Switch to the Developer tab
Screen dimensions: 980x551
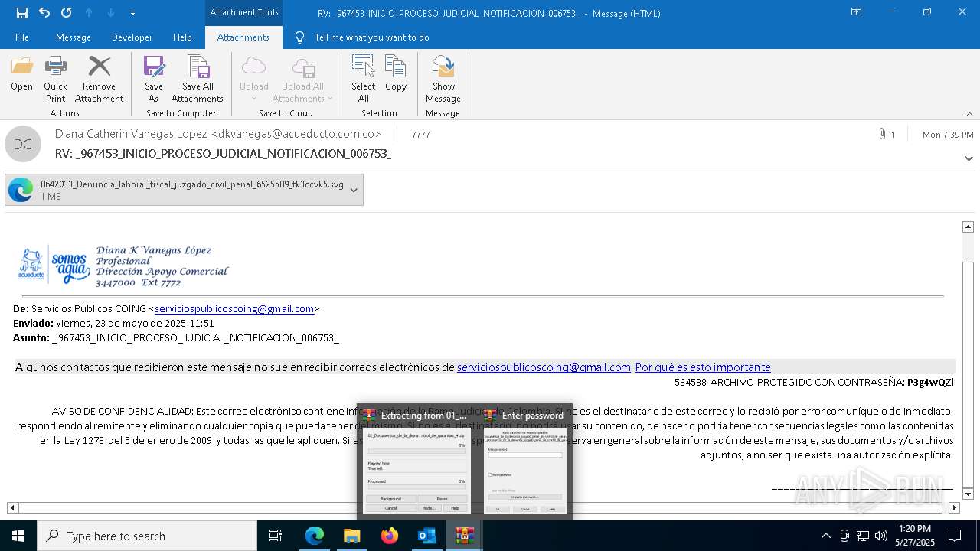(132, 37)
